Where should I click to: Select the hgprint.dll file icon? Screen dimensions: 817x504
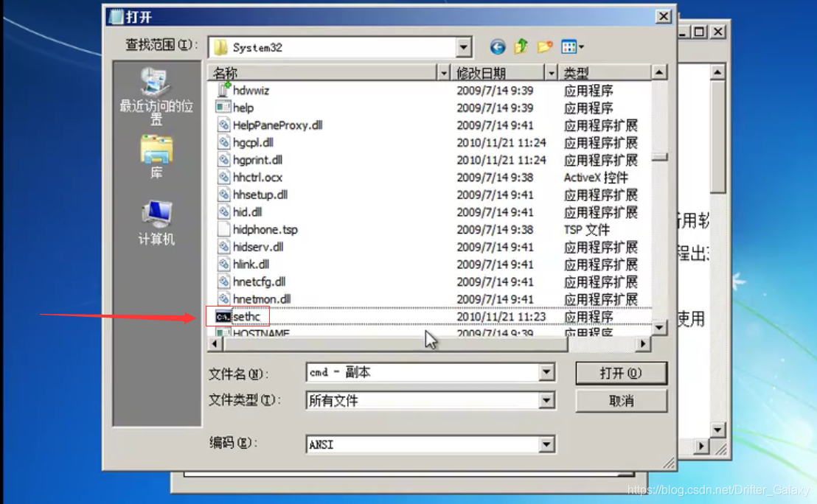(223, 160)
